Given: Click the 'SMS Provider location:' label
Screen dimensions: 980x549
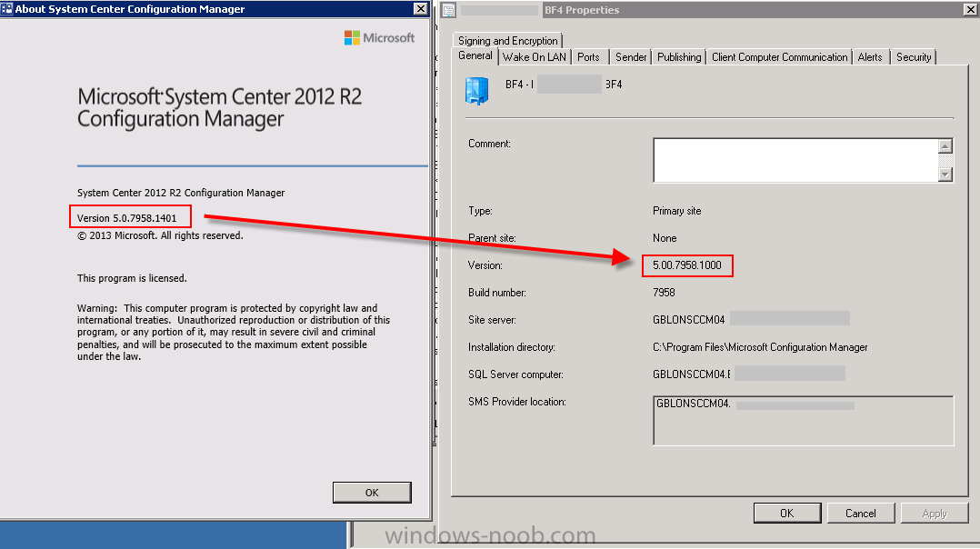Looking at the screenshot, I should click(517, 402).
